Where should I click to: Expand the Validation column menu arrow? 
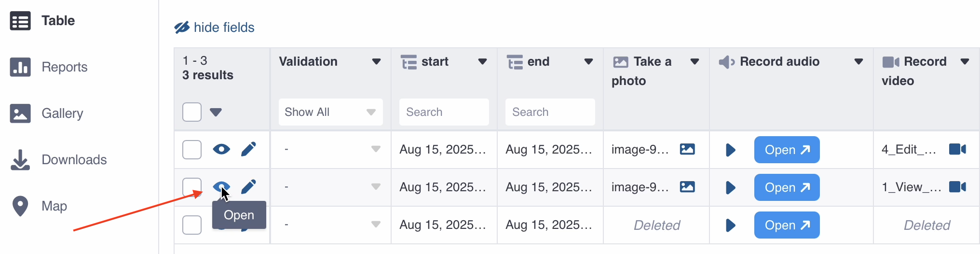pos(376,62)
